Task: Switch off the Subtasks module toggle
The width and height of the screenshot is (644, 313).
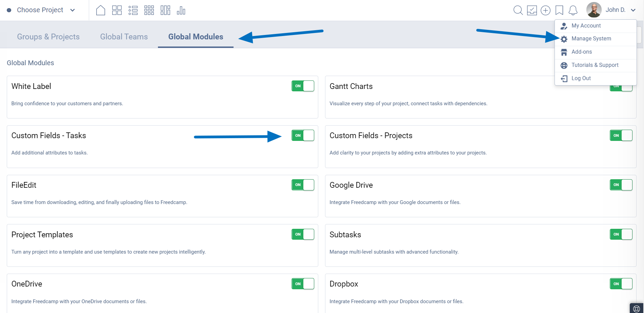Action: click(621, 234)
